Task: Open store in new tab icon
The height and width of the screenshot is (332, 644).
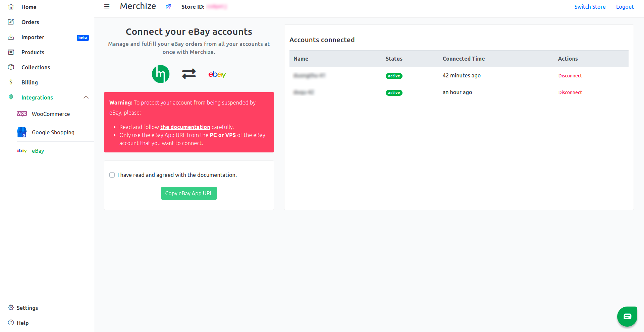Action: 168,7
